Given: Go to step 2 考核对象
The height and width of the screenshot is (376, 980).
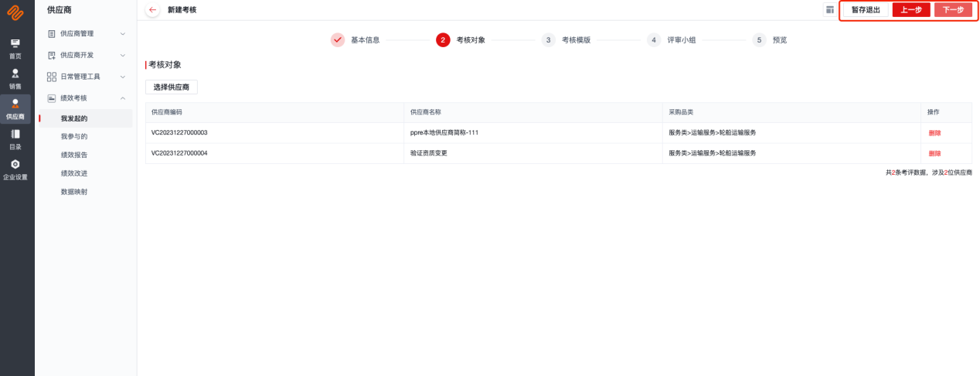Looking at the screenshot, I should 461,39.
